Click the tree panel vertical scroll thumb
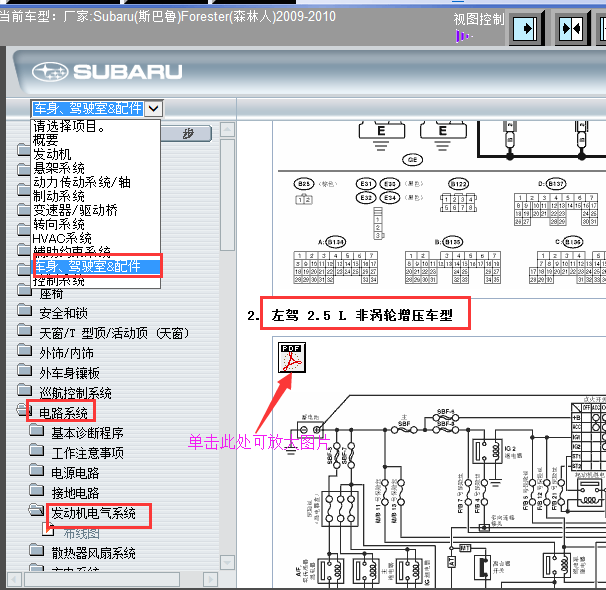Viewport: 606px width, 590px height. [227, 195]
